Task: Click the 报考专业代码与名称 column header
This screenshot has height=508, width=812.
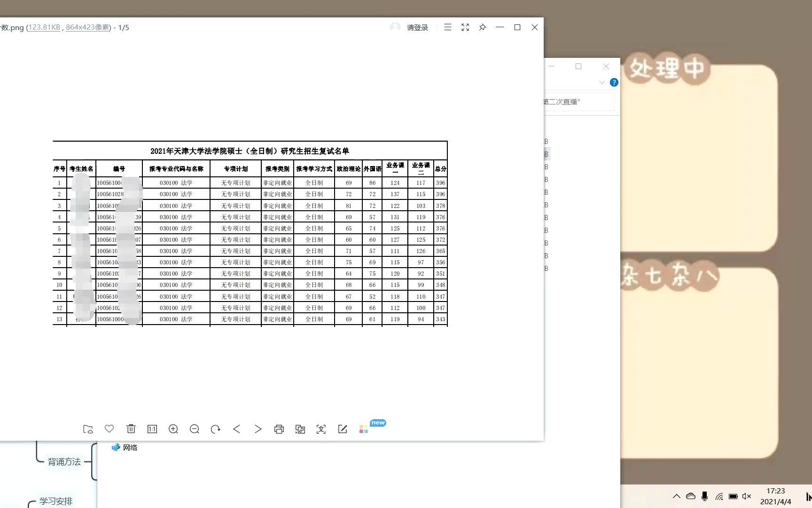Action: (176, 169)
